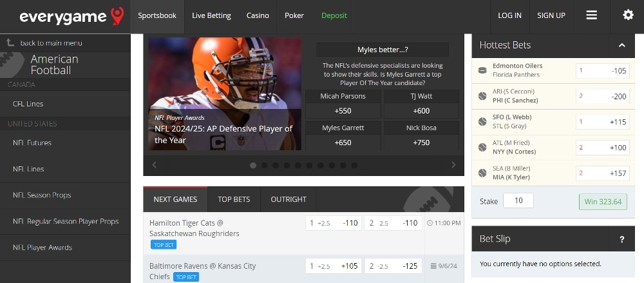Select the third carousel dot
Viewport: 644px width, 283px height.
276,166
